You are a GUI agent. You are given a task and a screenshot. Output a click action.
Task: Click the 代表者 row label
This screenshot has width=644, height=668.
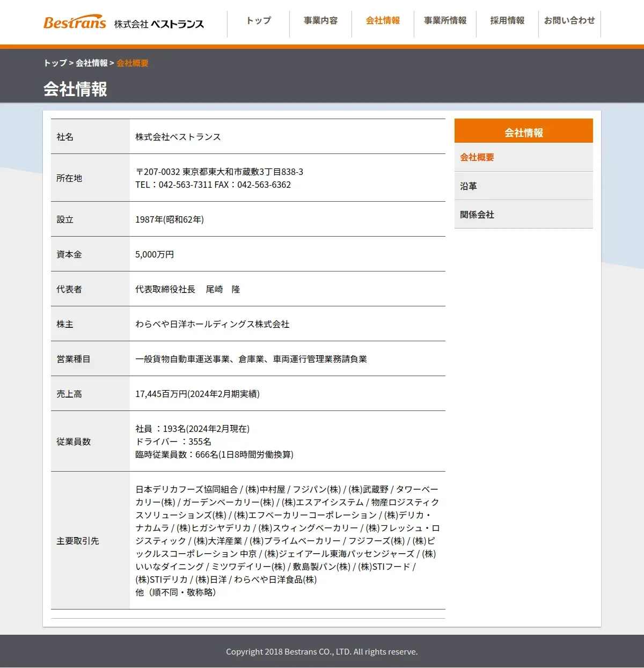(69, 289)
